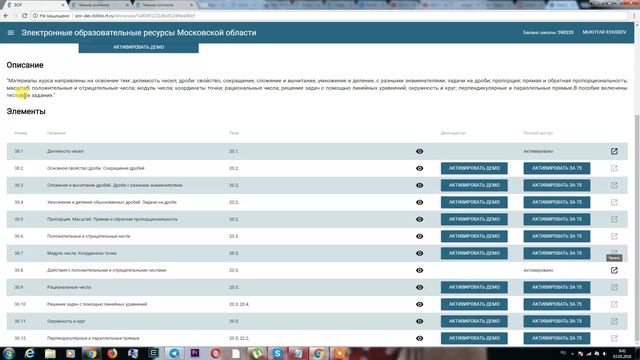
Task: Activate demo for row 30.6
Action: tap(474, 236)
